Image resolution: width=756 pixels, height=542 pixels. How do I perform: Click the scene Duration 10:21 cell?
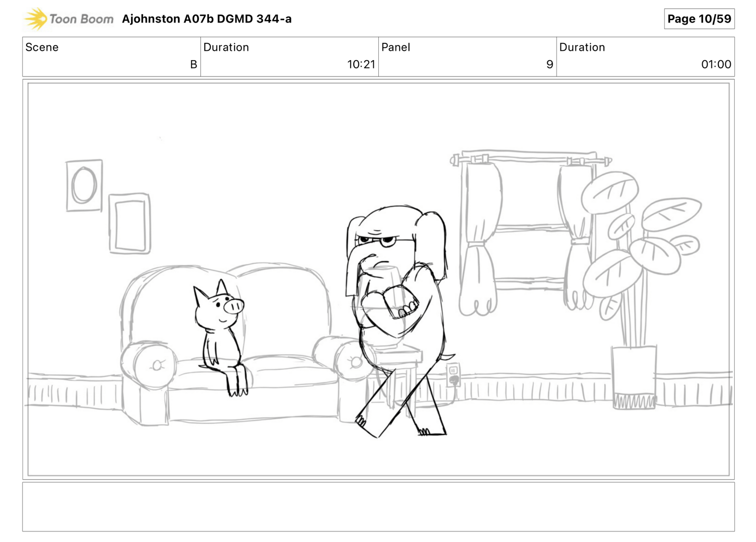(289, 56)
